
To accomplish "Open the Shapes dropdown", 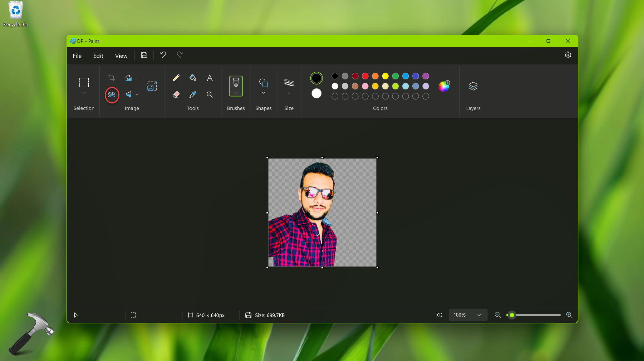I will point(263,93).
